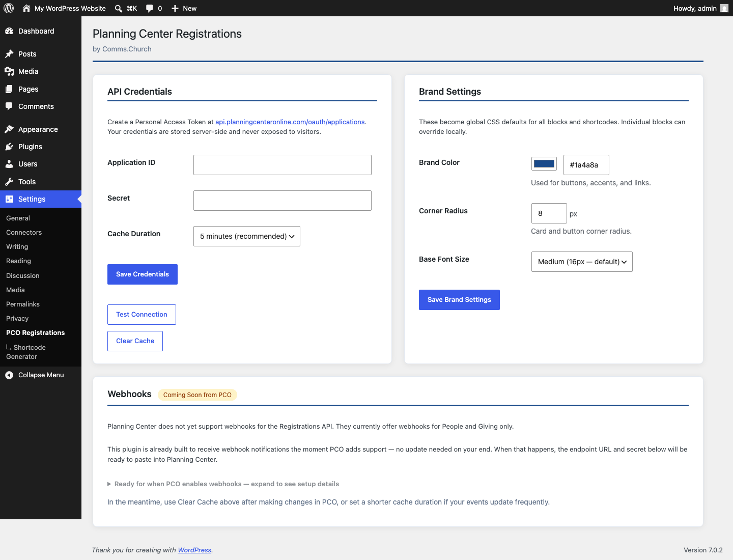Screen dimensions: 733x560
Task: Expand the webhooks setup details
Action: 223,484
